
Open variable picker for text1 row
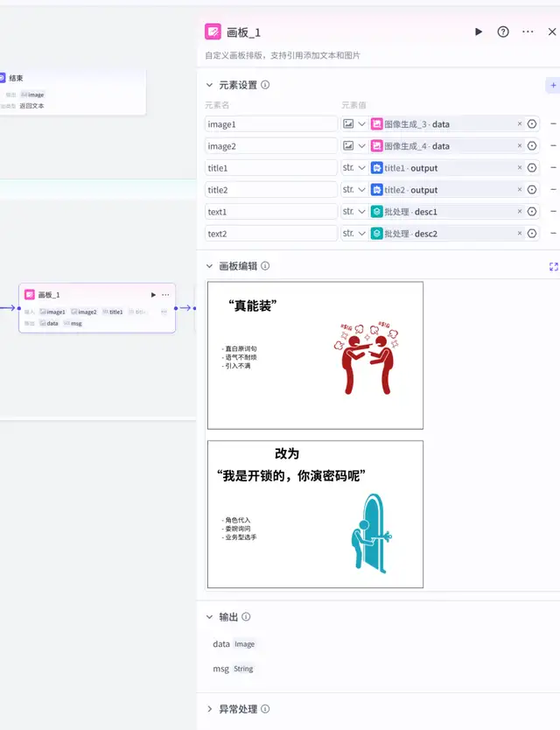pyautogui.click(x=532, y=211)
